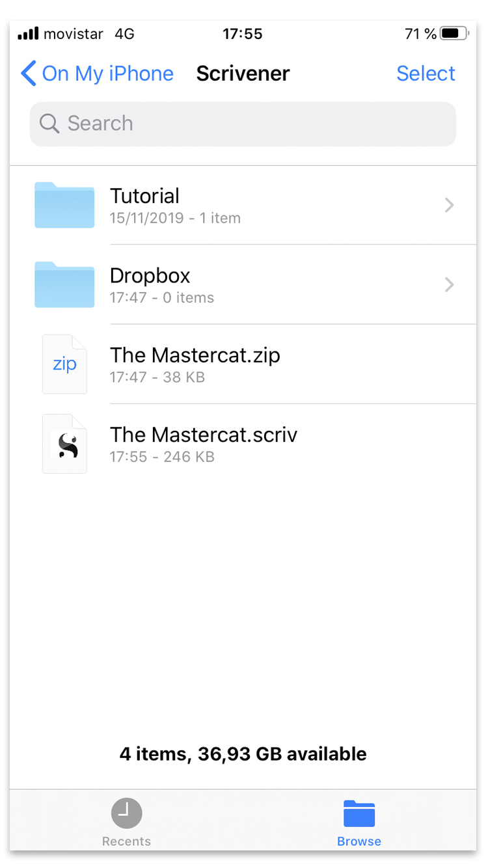
Task: Tap the movistar carrier label
Action: click(74, 34)
